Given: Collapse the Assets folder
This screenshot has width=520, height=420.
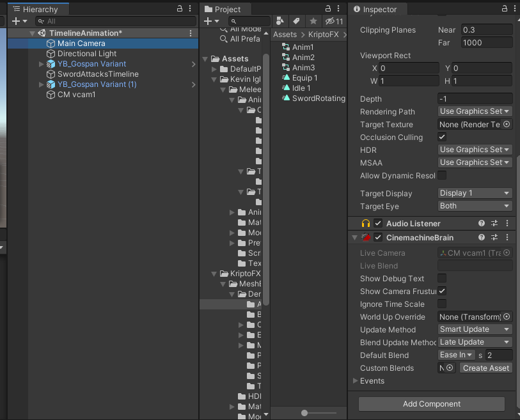Looking at the screenshot, I should (205, 59).
